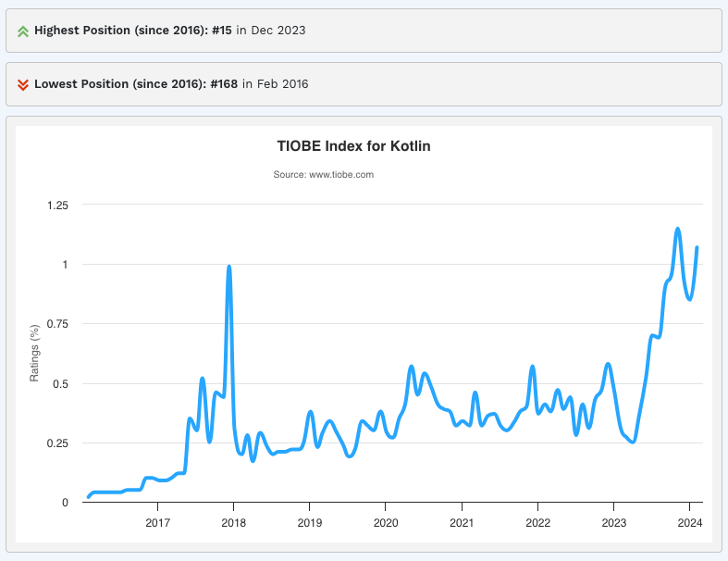Click the green up-arrow Highest Position icon

point(23,31)
